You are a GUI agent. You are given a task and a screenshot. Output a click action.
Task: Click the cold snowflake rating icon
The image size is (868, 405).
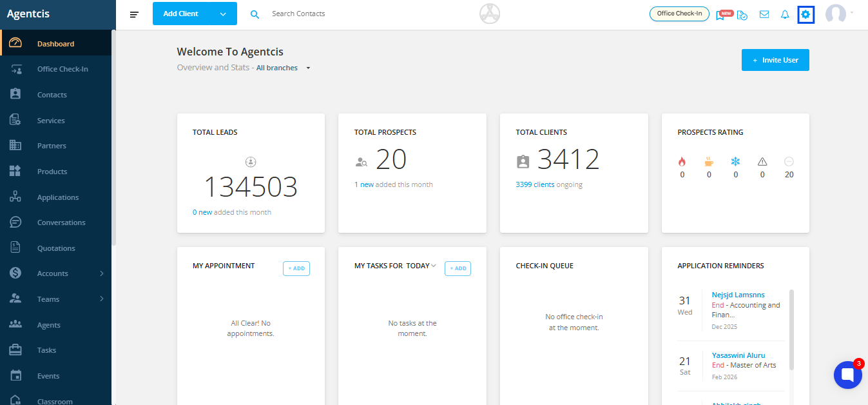coord(735,161)
